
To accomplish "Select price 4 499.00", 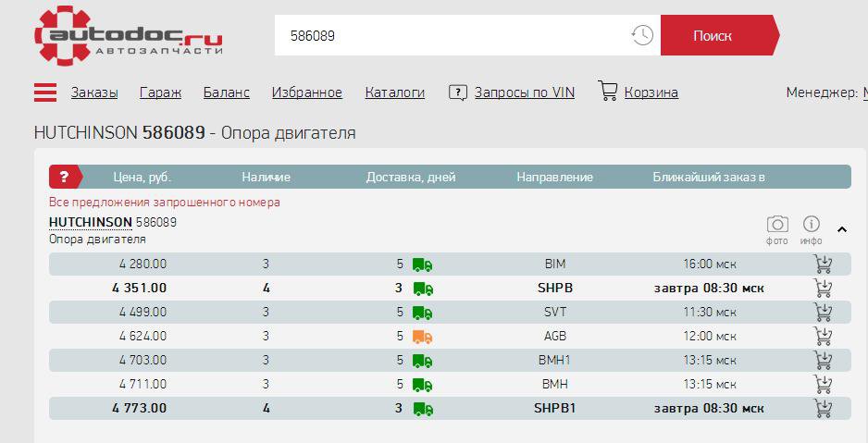I will coord(143,312).
